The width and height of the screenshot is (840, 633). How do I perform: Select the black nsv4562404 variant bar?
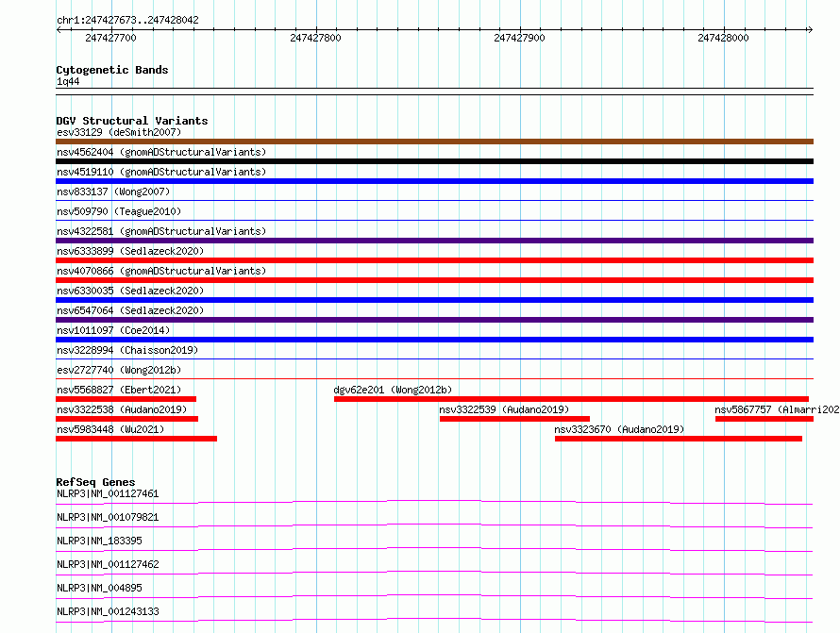[x=434, y=161]
